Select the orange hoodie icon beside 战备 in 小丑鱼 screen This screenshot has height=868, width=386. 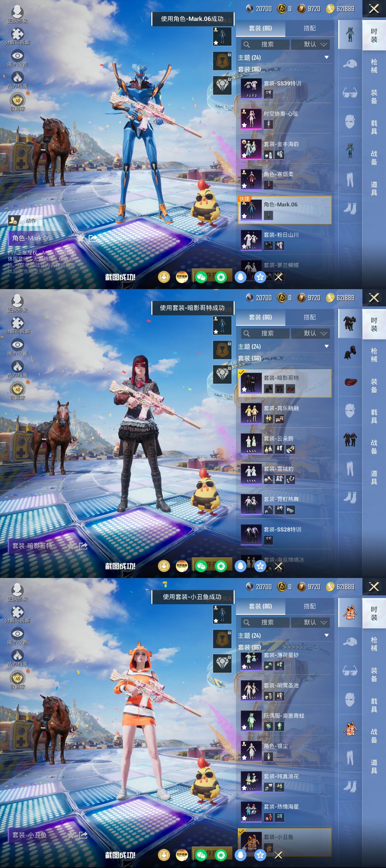350,729
